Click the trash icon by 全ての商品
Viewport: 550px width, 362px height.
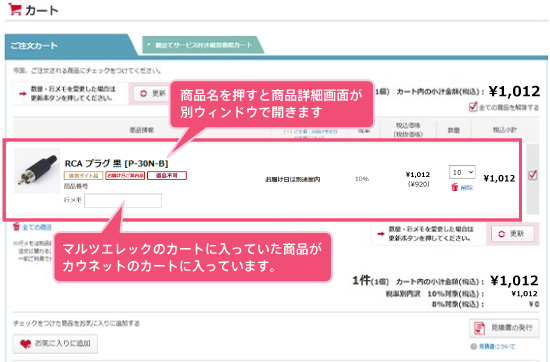(x=16, y=227)
